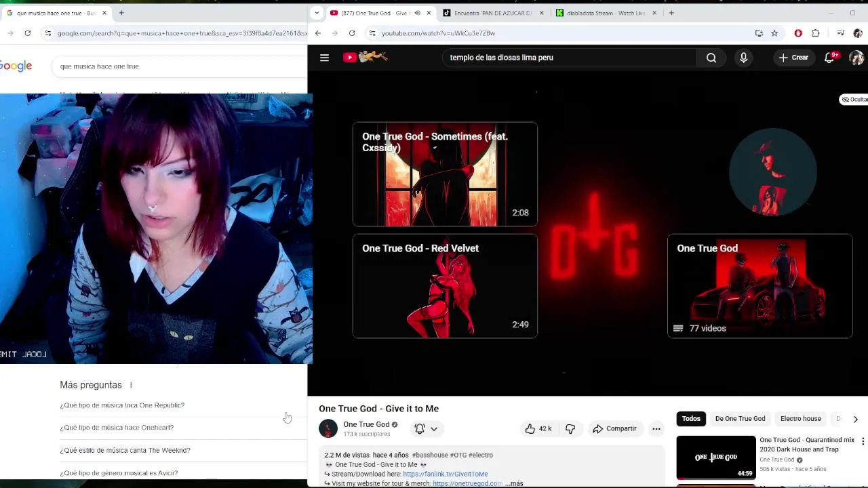Click the Google logo
Image resolution: width=868 pixels, height=488 pixels.
pyautogui.click(x=16, y=66)
